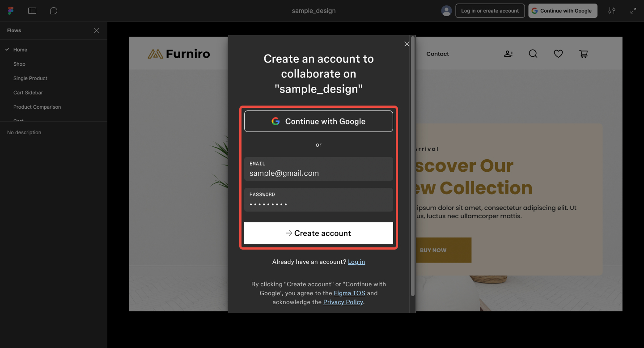Click the search magnifier icon in Furniro header
Screen dimensions: 644x348
click(533, 54)
